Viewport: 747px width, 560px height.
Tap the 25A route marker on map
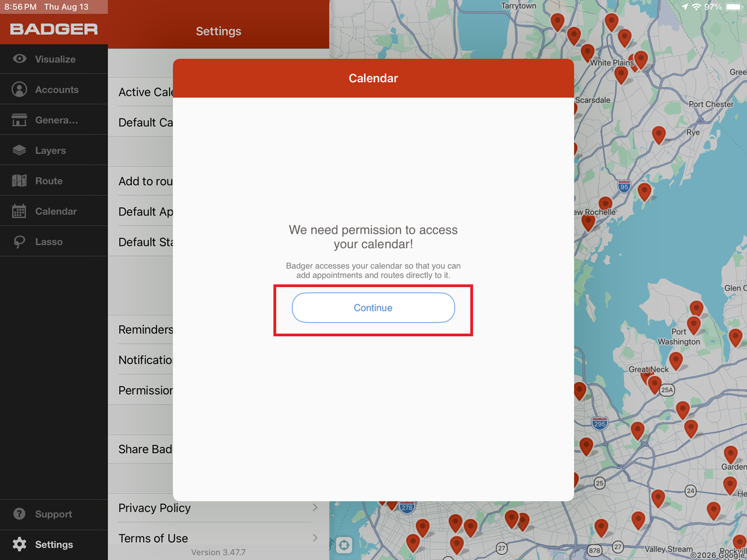click(x=667, y=390)
